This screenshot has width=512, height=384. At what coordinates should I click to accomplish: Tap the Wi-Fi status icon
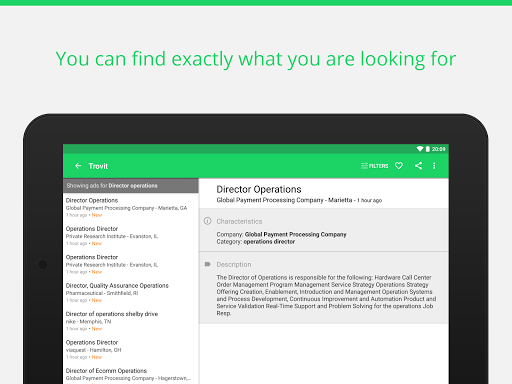420,149
